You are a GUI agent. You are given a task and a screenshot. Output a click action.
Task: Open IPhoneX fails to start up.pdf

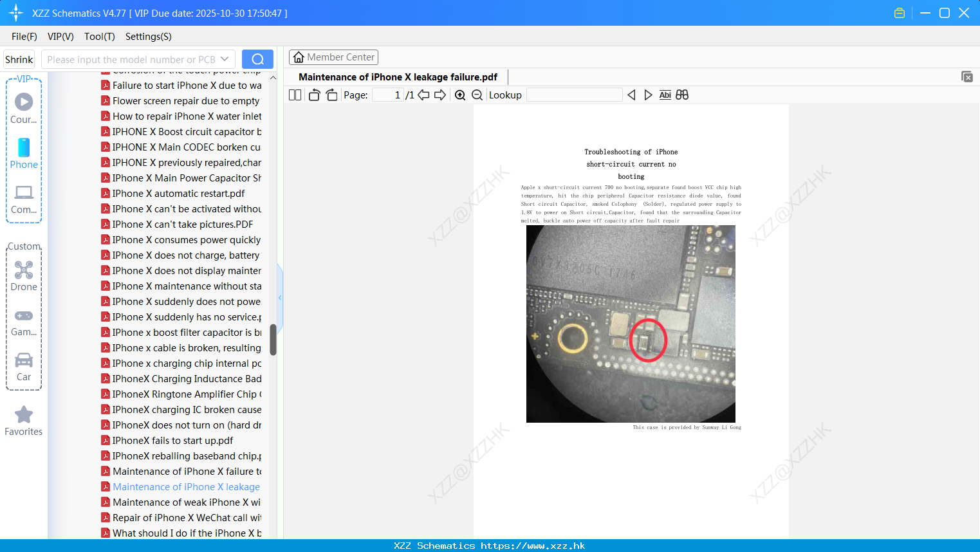(167, 441)
